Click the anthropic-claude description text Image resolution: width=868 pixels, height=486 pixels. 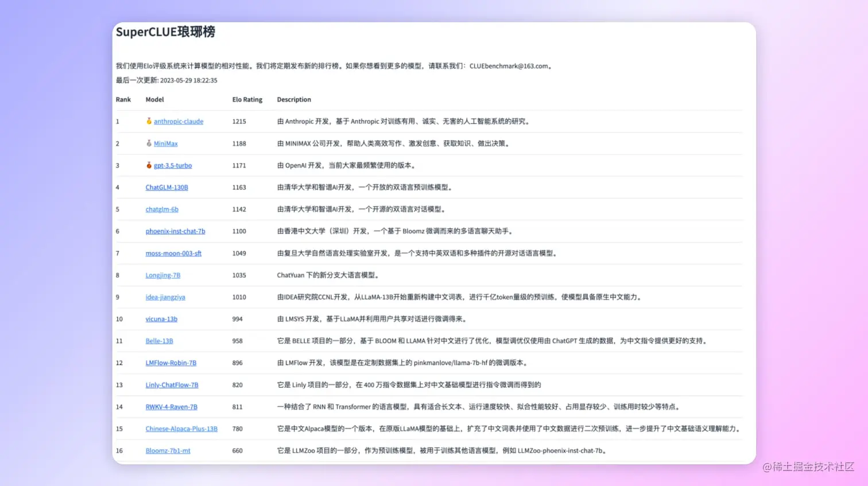tap(404, 122)
